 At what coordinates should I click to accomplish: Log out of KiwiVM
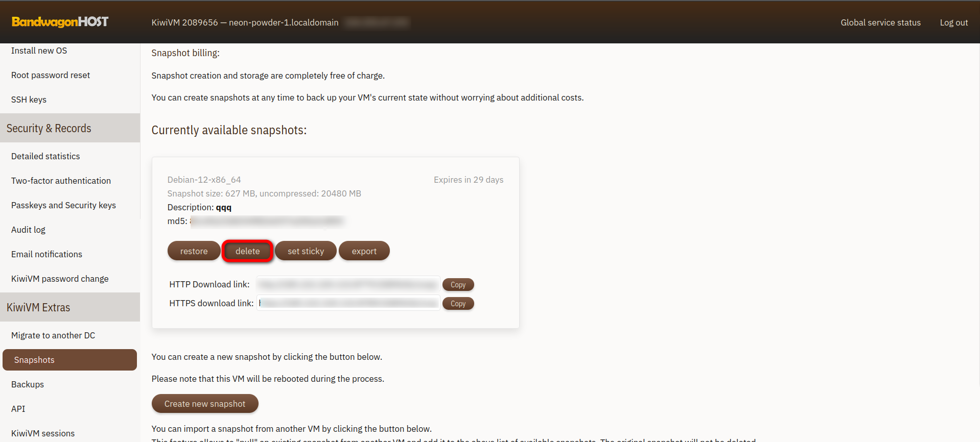click(x=953, y=22)
